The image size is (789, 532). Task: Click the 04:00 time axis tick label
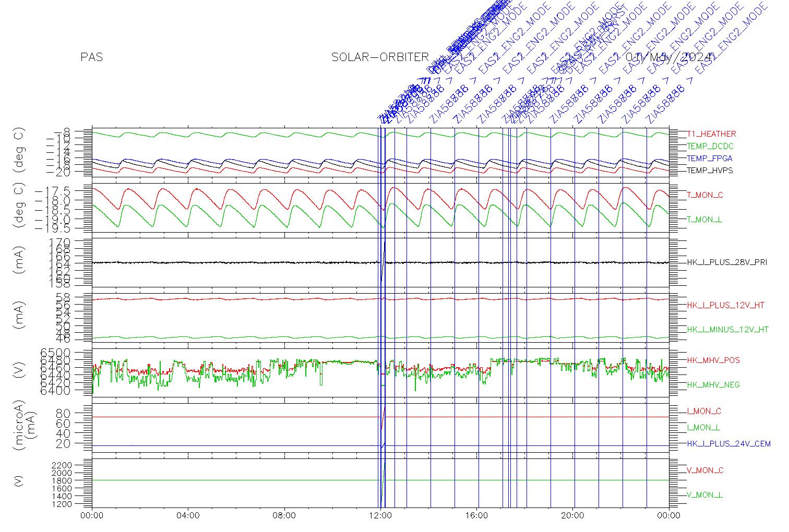tap(188, 516)
